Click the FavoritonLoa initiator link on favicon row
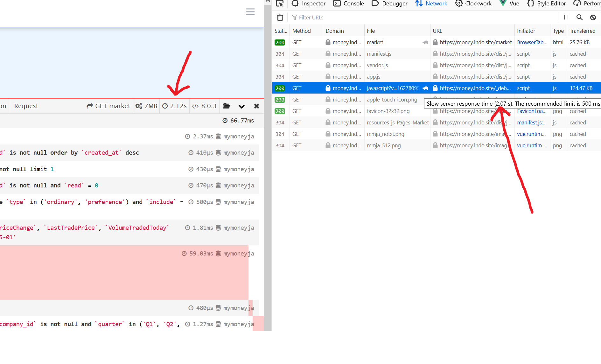 point(532,111)
